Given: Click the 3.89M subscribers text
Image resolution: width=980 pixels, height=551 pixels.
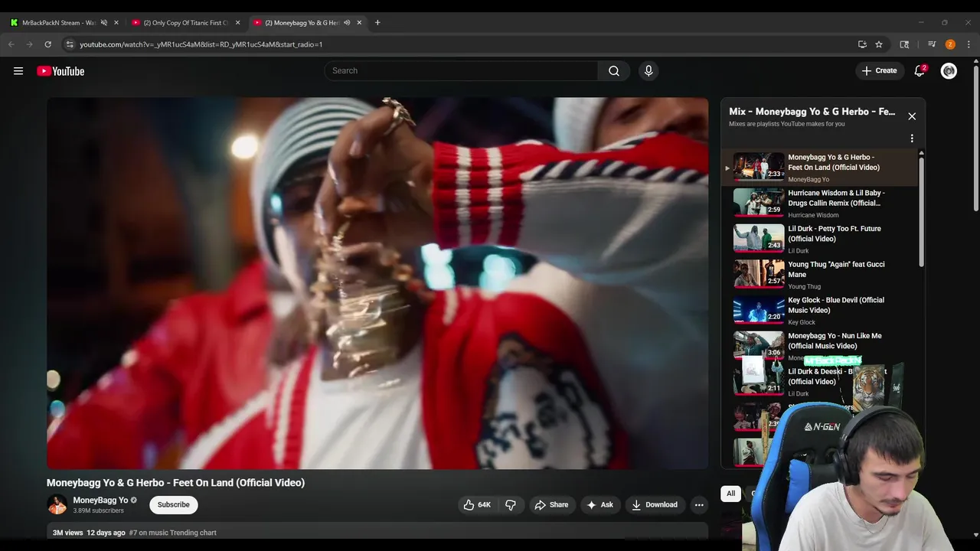Looking at the screenshot, I should tap(98, 510).
